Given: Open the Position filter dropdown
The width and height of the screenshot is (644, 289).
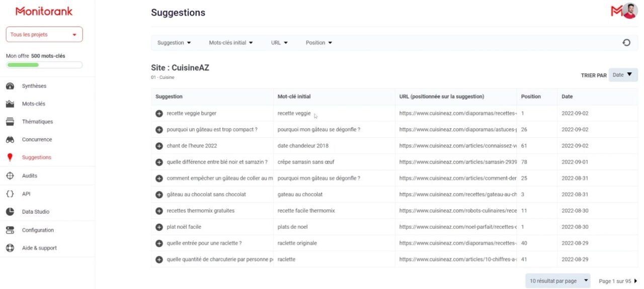Looking at the screenshot, I should [319, 43].
